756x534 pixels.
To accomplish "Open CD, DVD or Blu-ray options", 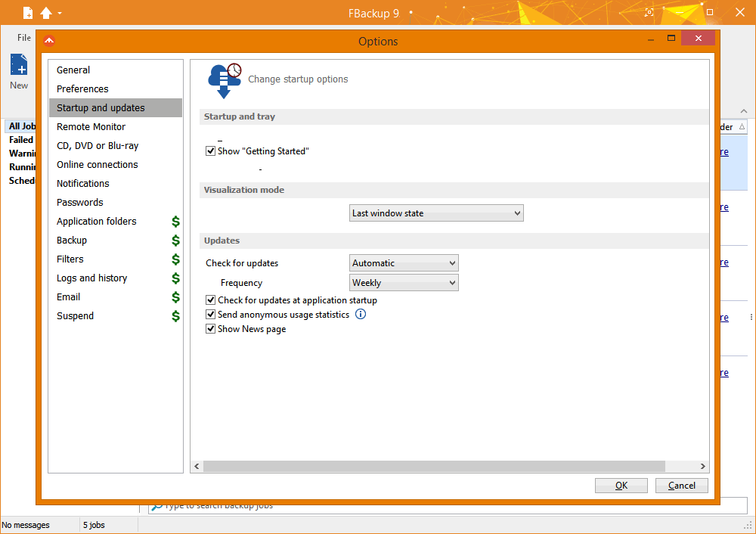I will pyautogui.click(x=116, y=146).
